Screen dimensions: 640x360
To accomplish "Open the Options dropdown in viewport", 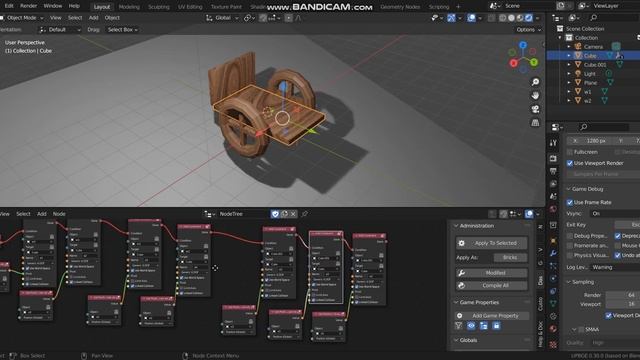I will [x=529, y=30].
